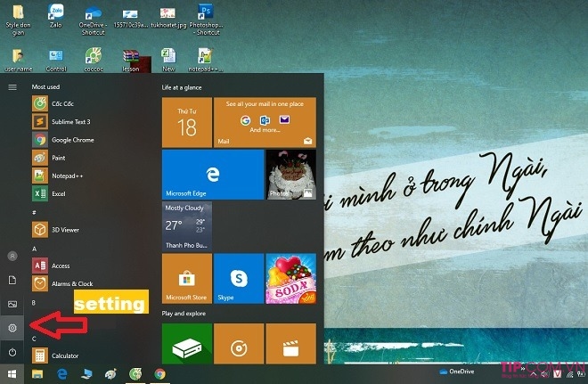Launch Cốc Cốc from Most used
Viewport: 588px width, 384px height.
(91, 103)
